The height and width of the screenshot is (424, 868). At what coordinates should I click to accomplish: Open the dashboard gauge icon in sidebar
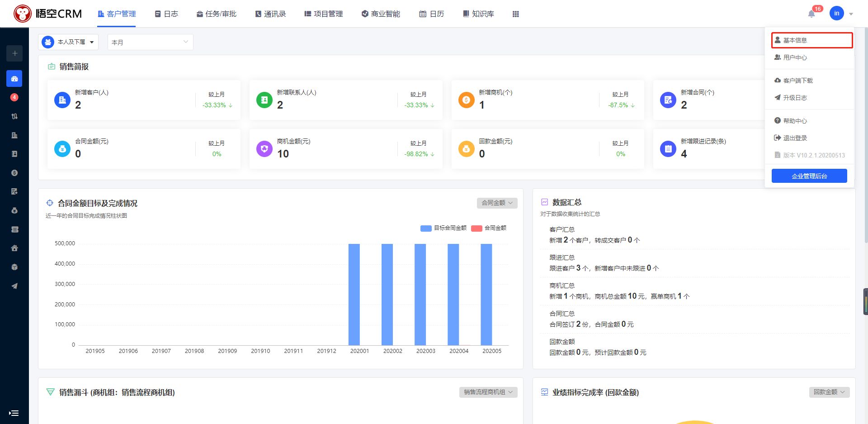[14, 79]
